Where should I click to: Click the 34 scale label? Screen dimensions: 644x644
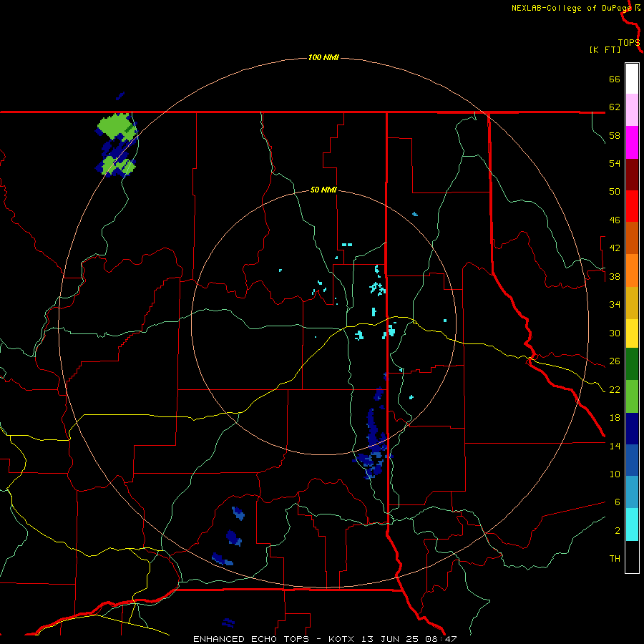[x=615, y=305]
